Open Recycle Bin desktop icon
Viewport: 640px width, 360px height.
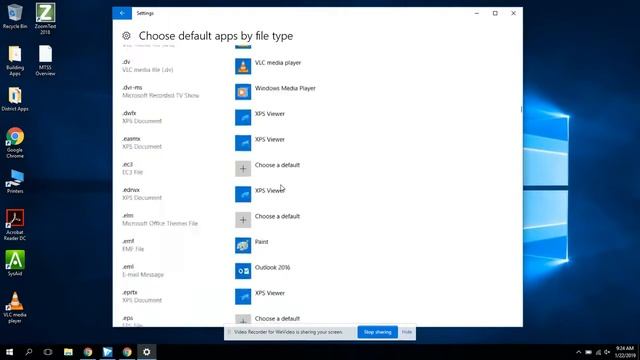point(15,16)
